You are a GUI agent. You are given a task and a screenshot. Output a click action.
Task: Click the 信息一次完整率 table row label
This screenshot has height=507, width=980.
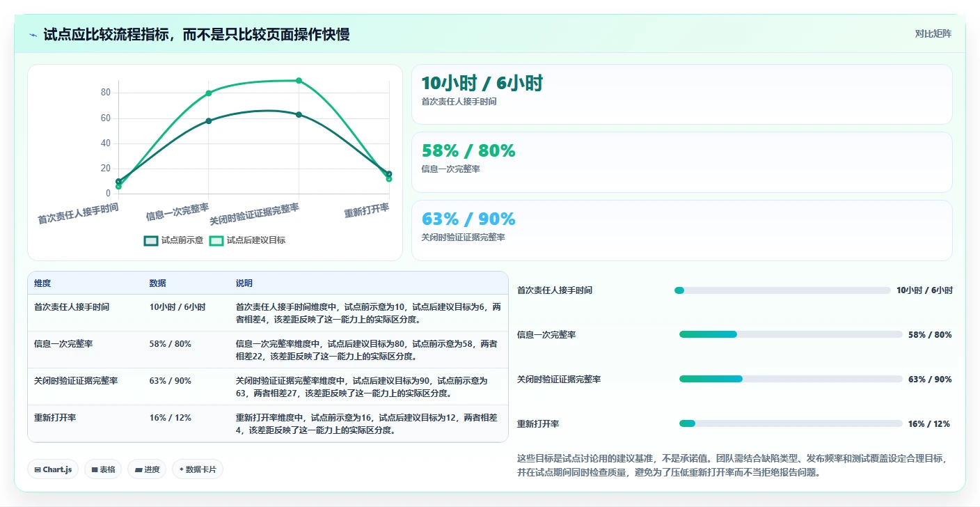(x=63, y=343)
